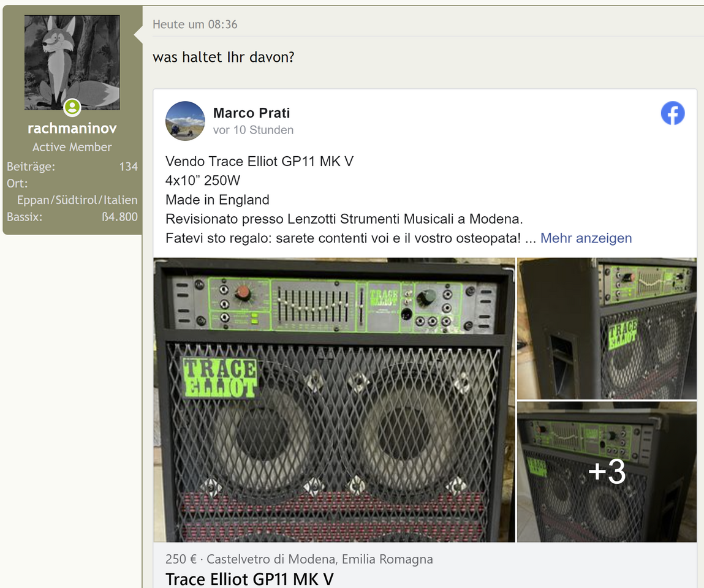Click the 'Heute um 08:36' post time

[x=195, y=24]
